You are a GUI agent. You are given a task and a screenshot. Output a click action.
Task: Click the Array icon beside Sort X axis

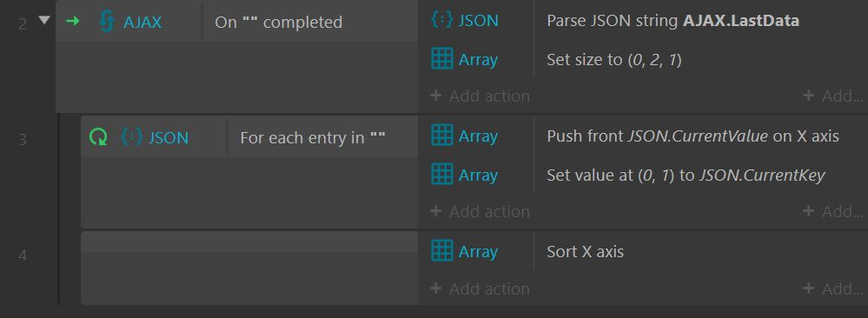441,251
